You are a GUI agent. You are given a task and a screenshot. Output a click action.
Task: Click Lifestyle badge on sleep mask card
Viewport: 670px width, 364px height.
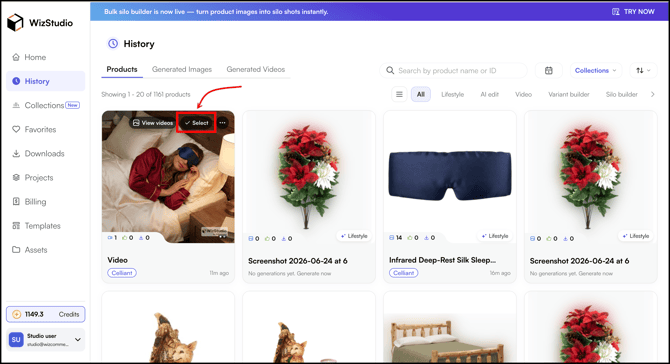pos(495,236)
